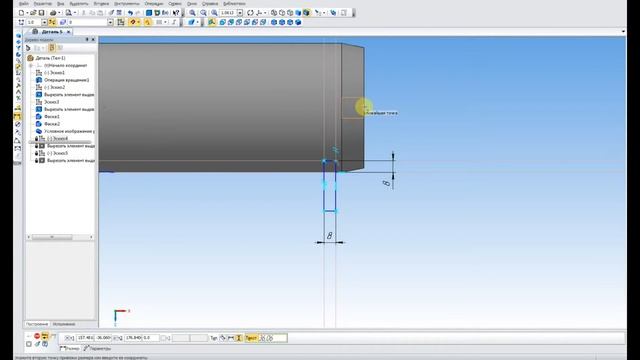Click the highlighted yellow icon in the tree toolbar
Screen dimensions: 640x360
(x=51, y=48)
